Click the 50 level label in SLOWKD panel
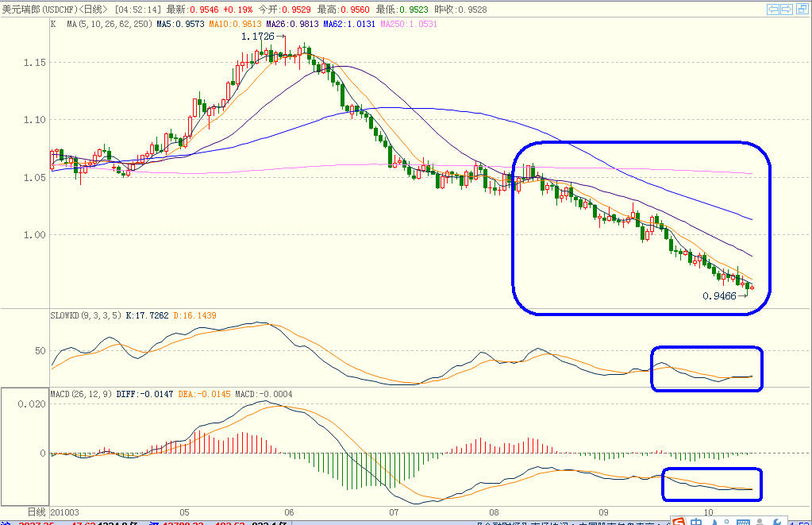Screen dimensions: 812x525 pyautogui.click(x=40, y=351)
